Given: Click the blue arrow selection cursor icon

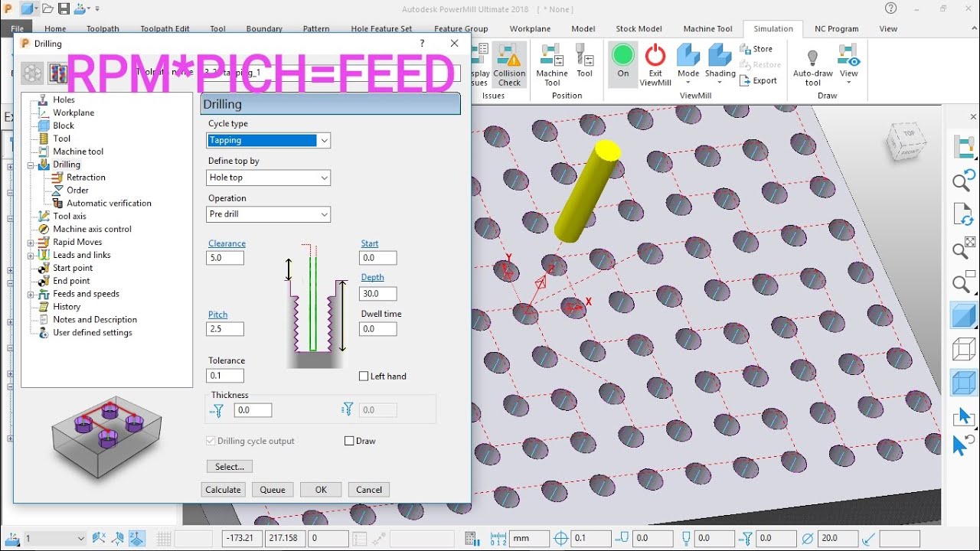Looking at the screenshot, I should click(964, 417).
